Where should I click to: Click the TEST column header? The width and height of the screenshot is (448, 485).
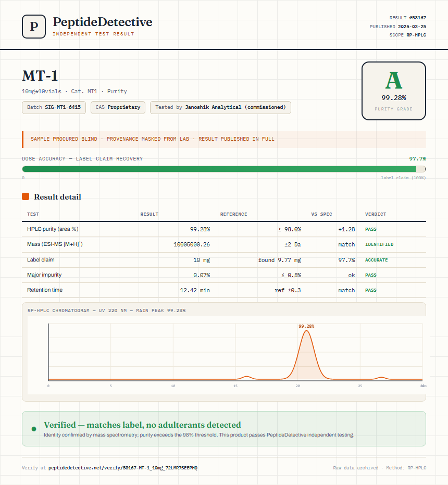[33, 214]
